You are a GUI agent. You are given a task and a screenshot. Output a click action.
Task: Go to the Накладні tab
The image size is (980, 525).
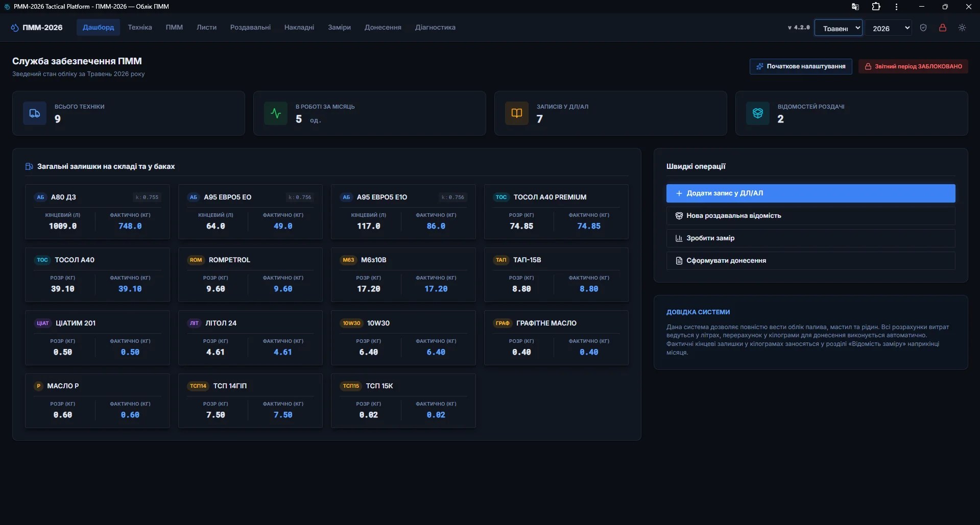click(299, 28)
